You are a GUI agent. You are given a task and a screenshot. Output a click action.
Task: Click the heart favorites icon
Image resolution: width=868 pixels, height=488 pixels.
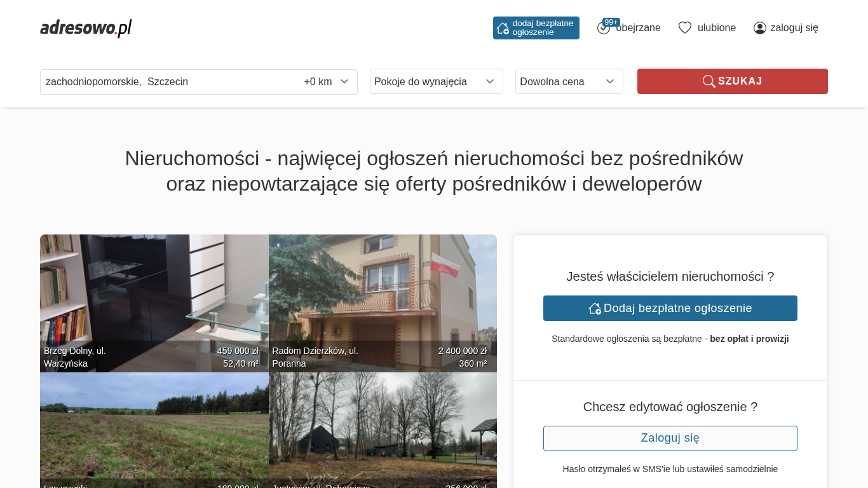685,28
